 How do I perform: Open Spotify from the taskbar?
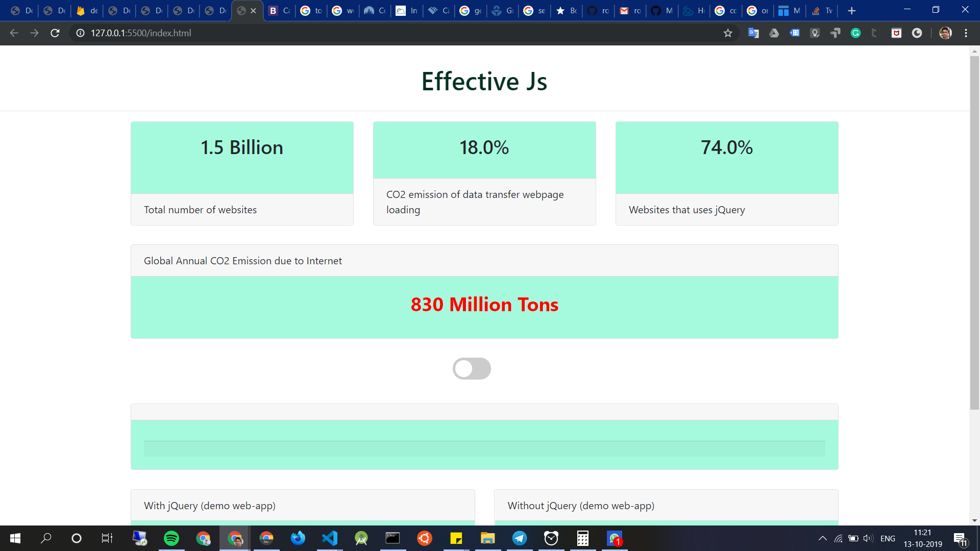pyautogui.click(x=171, y=538)
